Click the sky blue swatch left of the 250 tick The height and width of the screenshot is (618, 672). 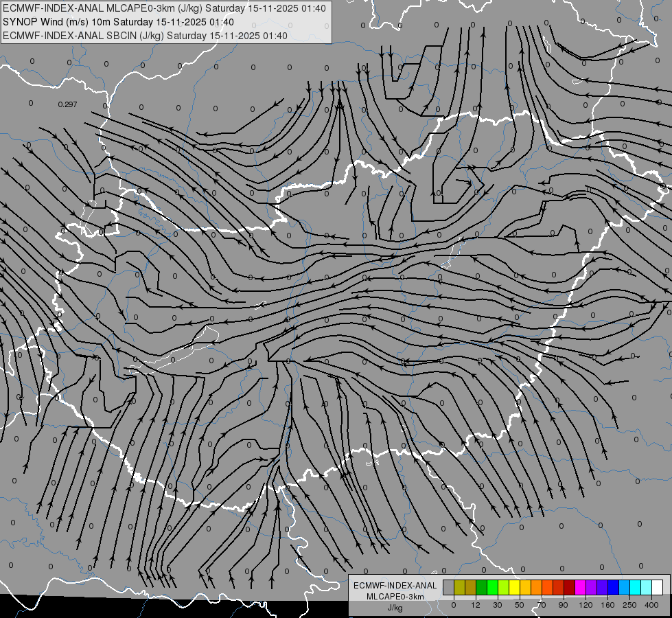pos(624,587)
